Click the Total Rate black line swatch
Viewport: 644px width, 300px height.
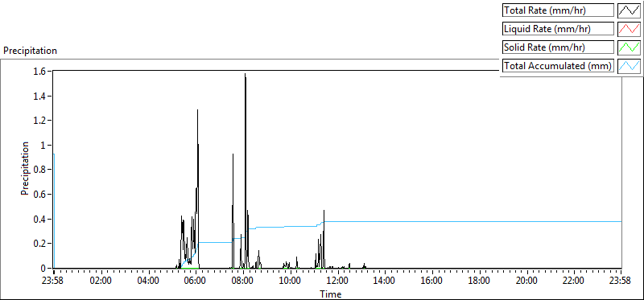tap(629, 10)
